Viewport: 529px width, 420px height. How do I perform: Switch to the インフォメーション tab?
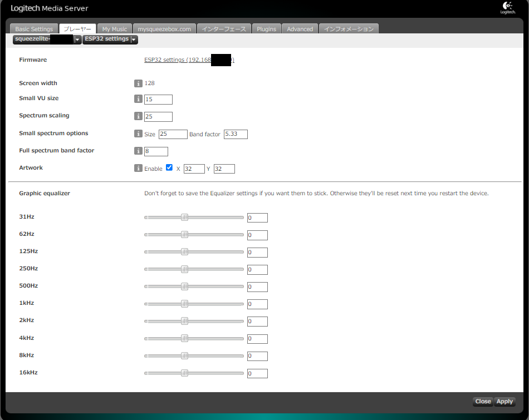click(349, 29)
